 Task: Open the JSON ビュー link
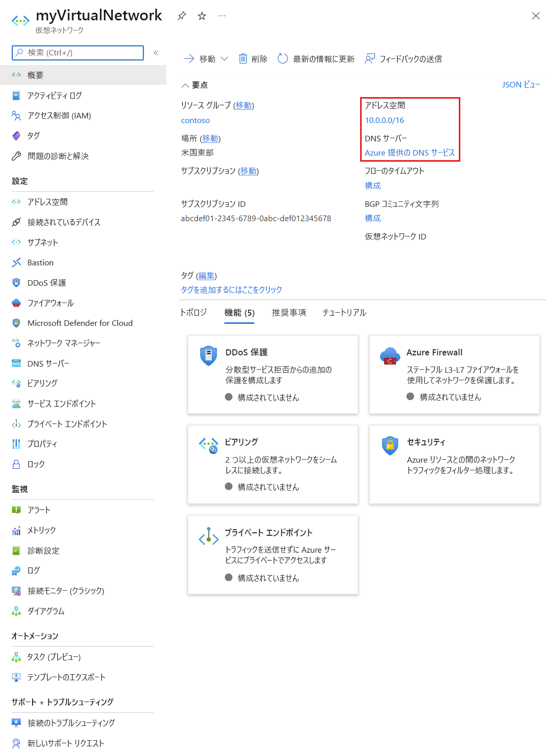tap(521, 85)
